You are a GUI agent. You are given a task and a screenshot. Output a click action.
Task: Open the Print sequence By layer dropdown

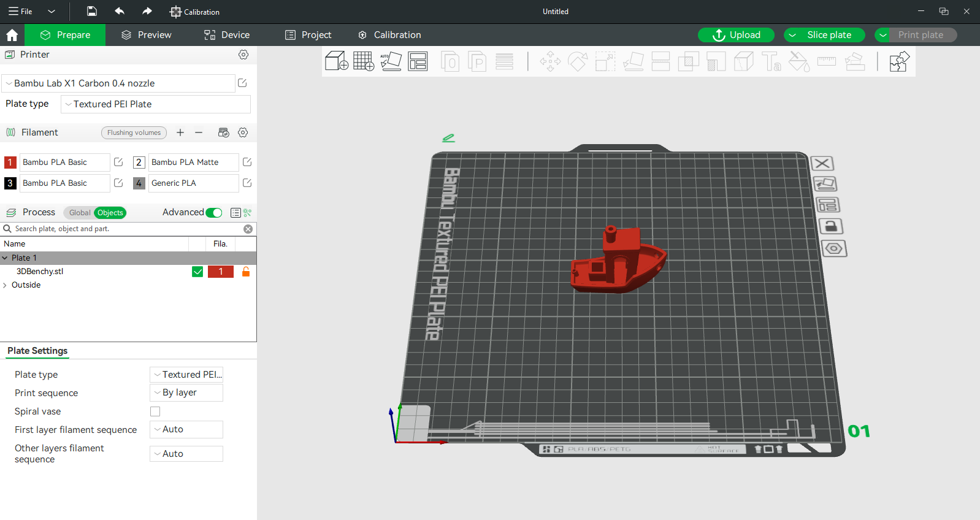point(186,392)
